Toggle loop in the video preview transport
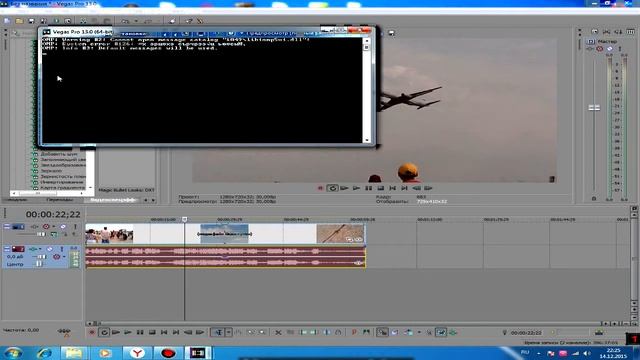This screenshot has height=360, width=640. 332,188
